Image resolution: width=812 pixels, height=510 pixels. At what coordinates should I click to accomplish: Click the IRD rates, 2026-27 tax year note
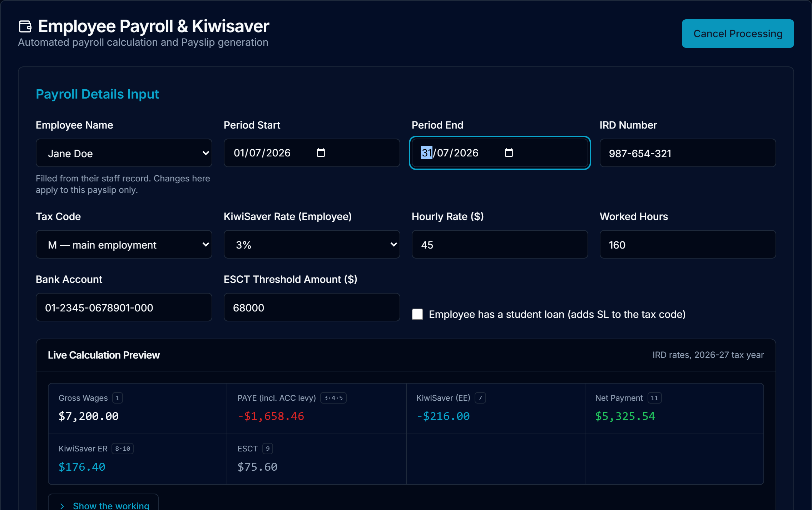[x=708, y=355]
